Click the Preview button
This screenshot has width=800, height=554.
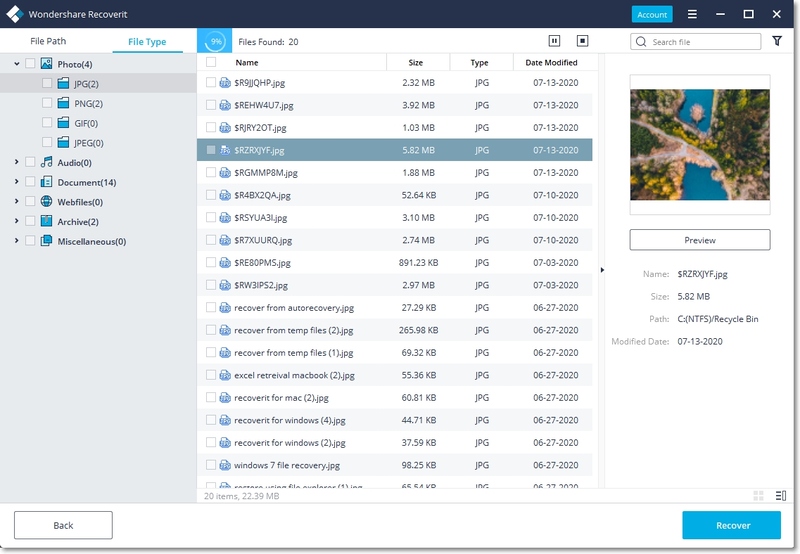click(699, 240)
